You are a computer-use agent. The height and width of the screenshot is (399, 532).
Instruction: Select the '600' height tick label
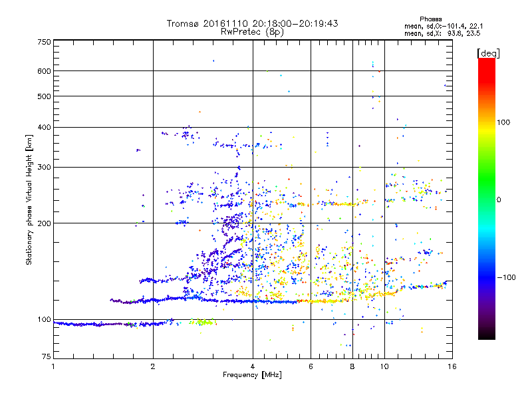pos(44,71)
